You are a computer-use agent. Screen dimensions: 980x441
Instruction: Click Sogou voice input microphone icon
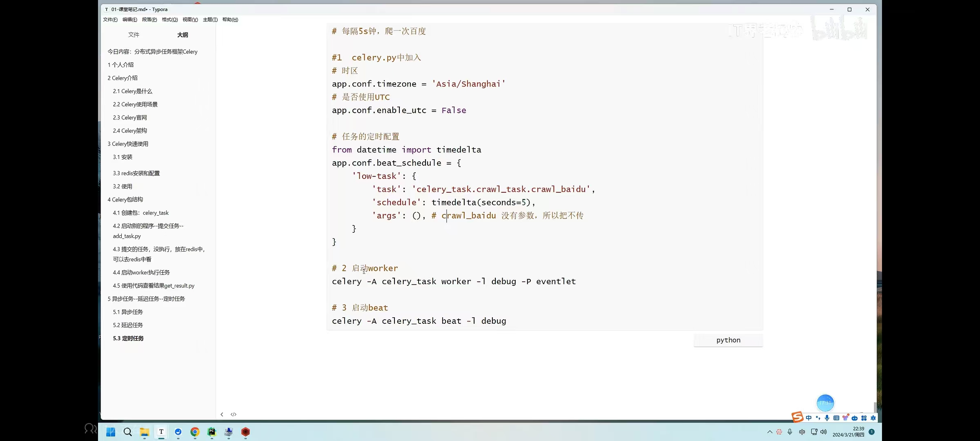[827, 418]
